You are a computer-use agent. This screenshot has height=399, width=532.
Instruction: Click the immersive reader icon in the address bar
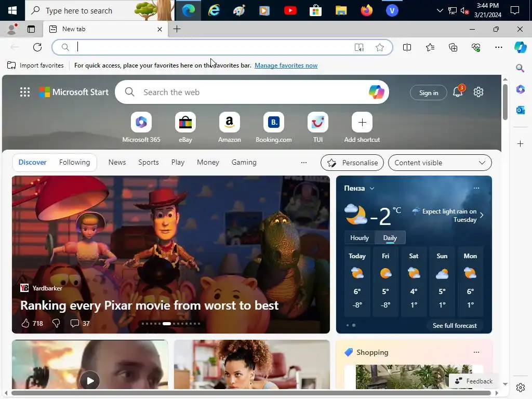[359, 47]
